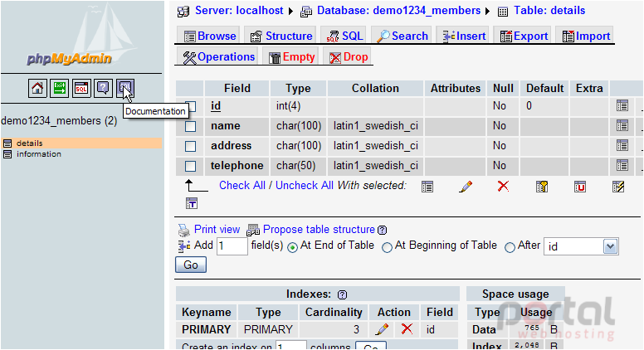This screenshot has height=350, width=644.
Task: Switch to the Structure tab
Action: click(x=281, y=36)
